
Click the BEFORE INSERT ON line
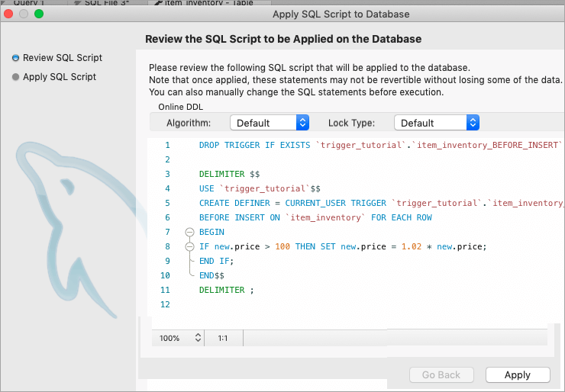pyautogui.click(x=315, y=217)
